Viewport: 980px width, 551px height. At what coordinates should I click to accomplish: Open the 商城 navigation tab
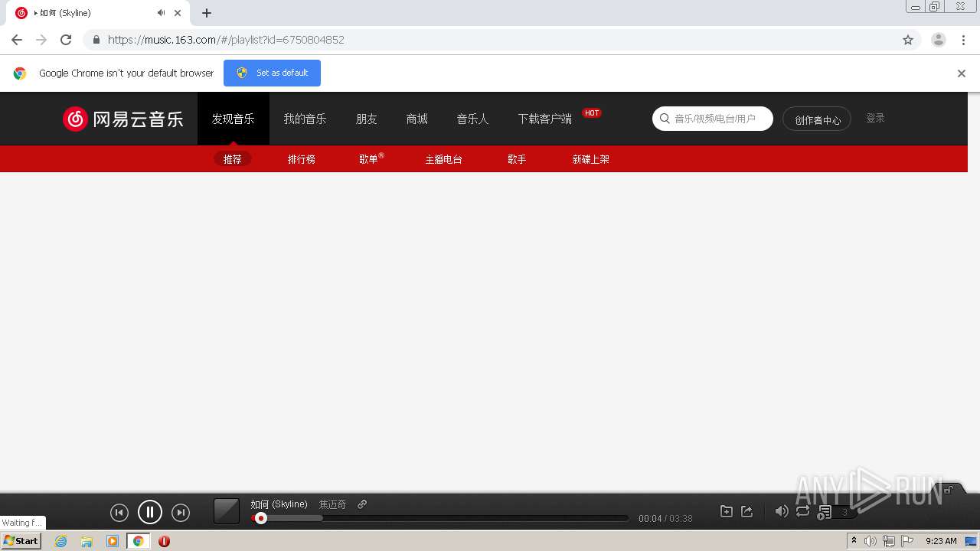click(x=417, y=119)
